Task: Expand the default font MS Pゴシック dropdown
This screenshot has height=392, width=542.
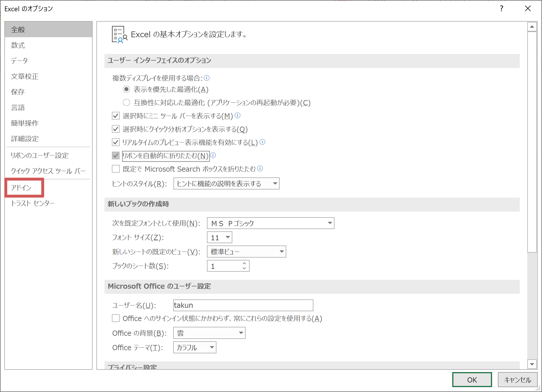Action: pyautogui.click(x=270, y=223)
